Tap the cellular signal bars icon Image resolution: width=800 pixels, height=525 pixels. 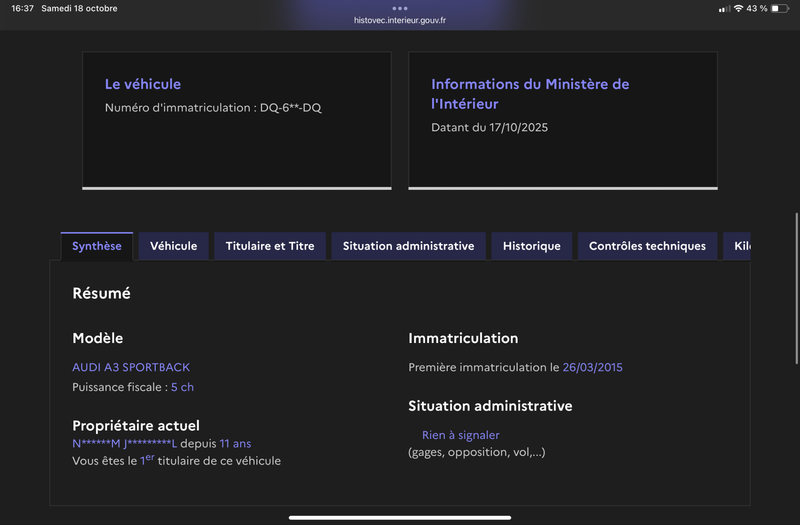tap(724, 9)
